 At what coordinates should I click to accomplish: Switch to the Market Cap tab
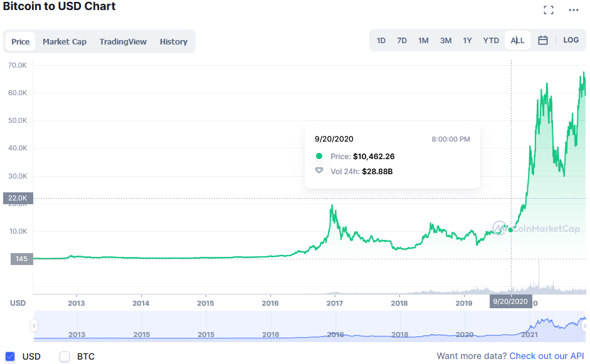tap(65, 41)
